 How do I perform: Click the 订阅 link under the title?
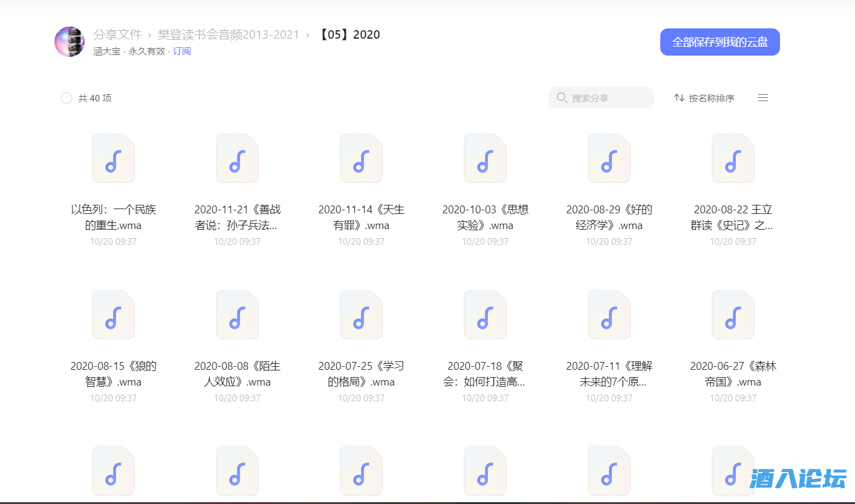[x=182, y=51]
